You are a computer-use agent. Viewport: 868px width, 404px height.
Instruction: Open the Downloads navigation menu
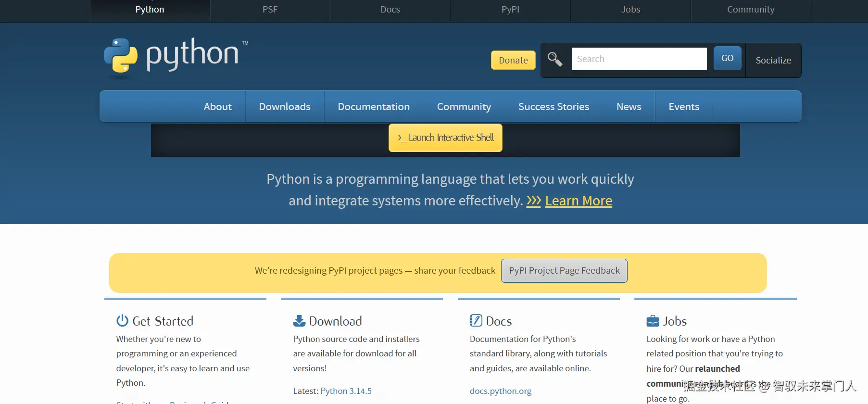(x=285, y=107)
